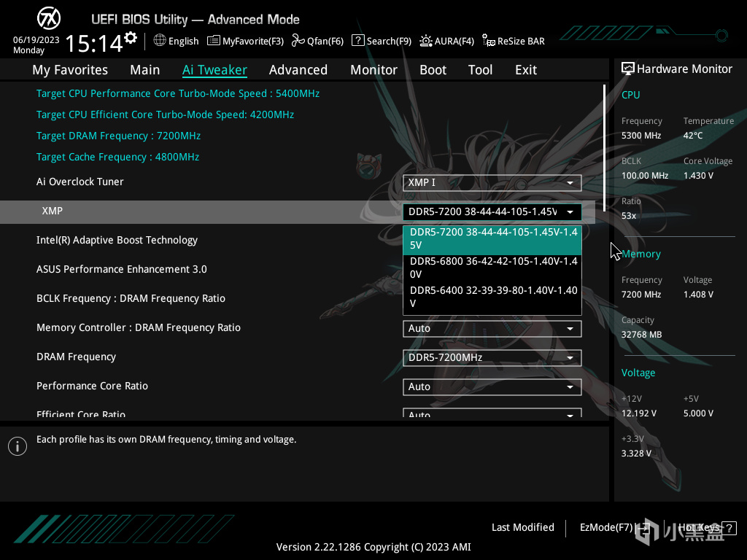This screenshot has width=747, height=560.
Task: Click Target DRAM Frequency : 7200MHz text
Action: 118,136
